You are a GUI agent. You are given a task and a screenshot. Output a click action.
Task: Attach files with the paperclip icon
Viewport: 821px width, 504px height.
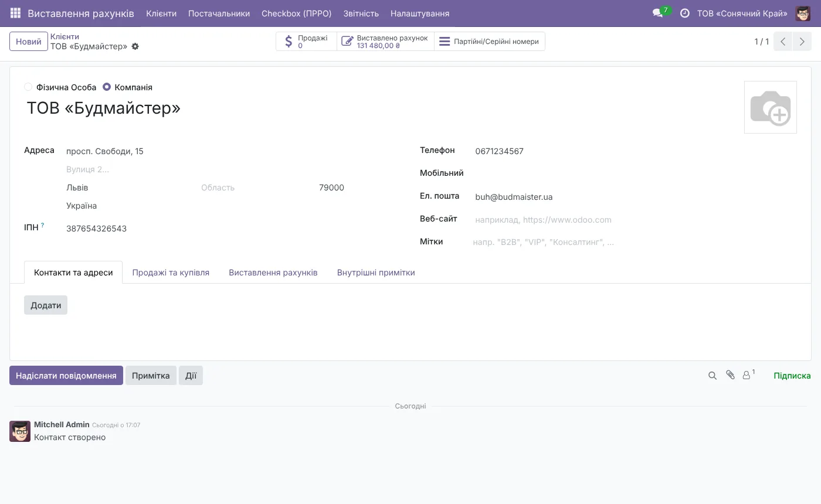pyautogui.click(x=730, y=375)
